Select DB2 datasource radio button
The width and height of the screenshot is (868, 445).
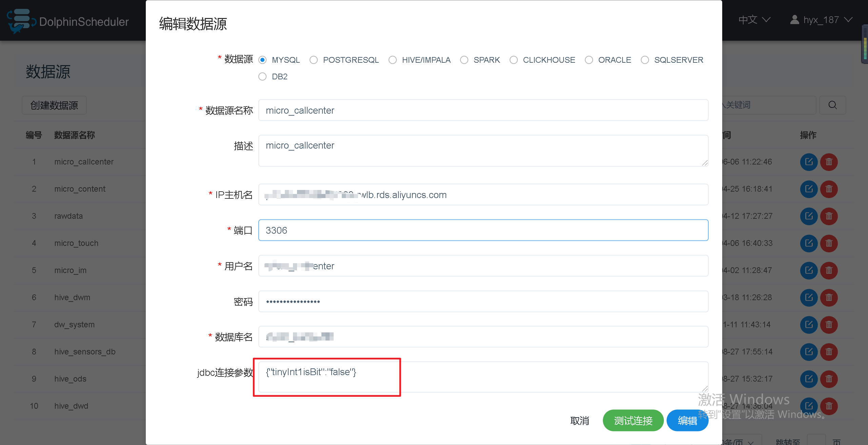coord(262,77)
